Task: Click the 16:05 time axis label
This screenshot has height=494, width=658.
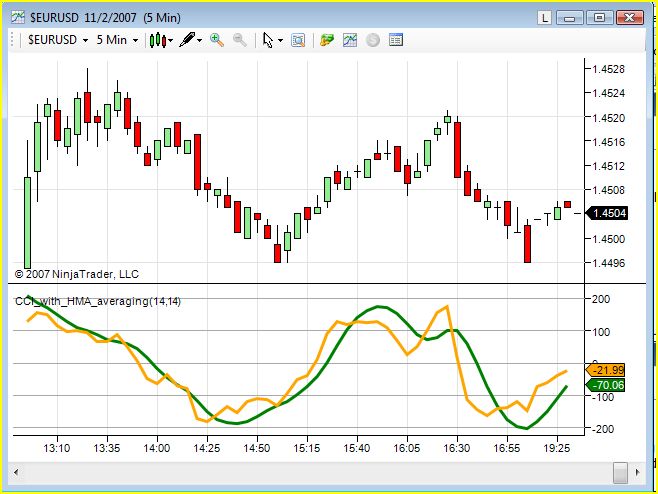Action: [407, 448]
